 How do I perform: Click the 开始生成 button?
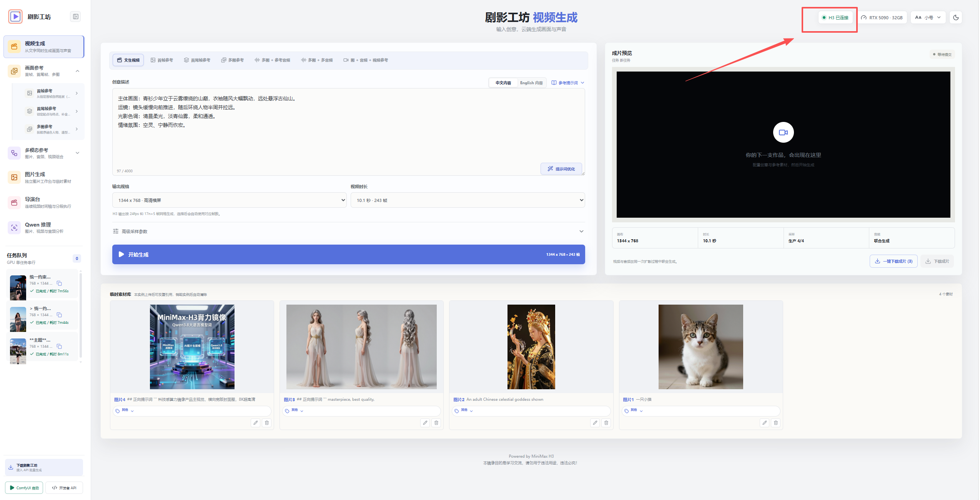click(348, 254)
